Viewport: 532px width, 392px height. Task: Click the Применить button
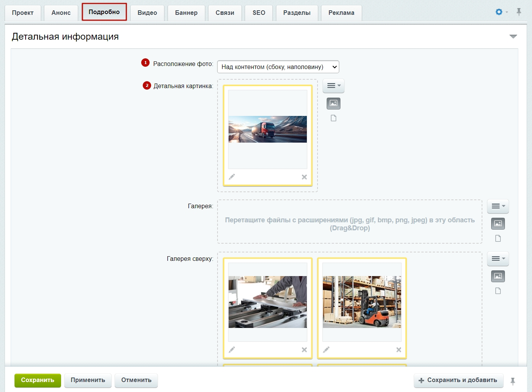[88, 380]
